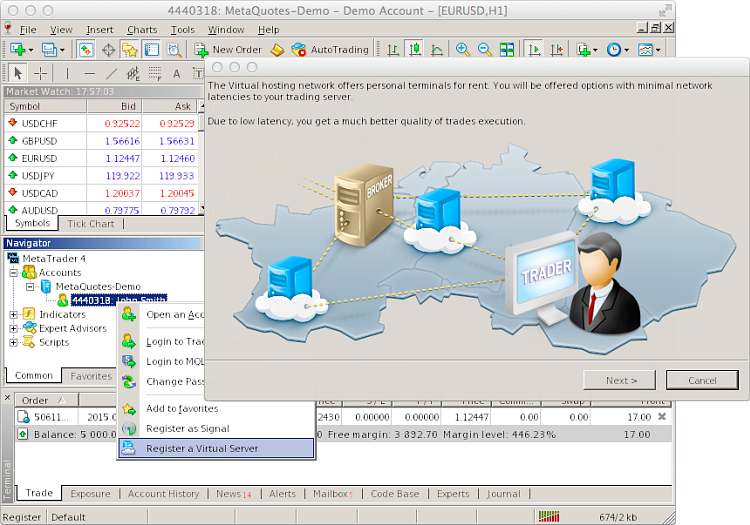Switch to the Account History tab
The width and height of the screenshot is (750, 525).
point(163,493)
